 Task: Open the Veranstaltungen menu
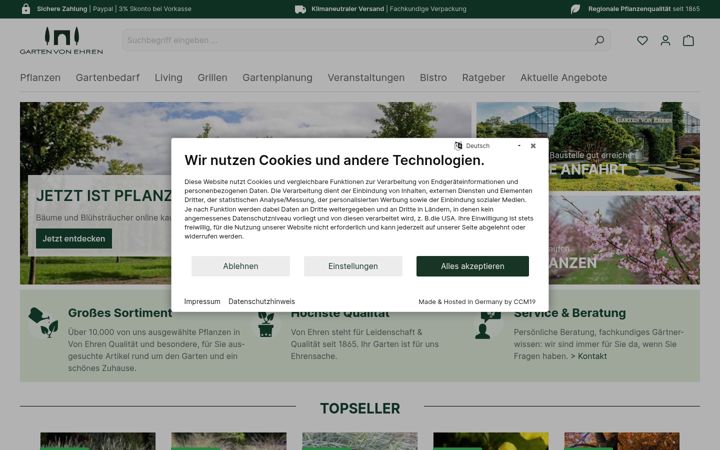click(366, 78)
